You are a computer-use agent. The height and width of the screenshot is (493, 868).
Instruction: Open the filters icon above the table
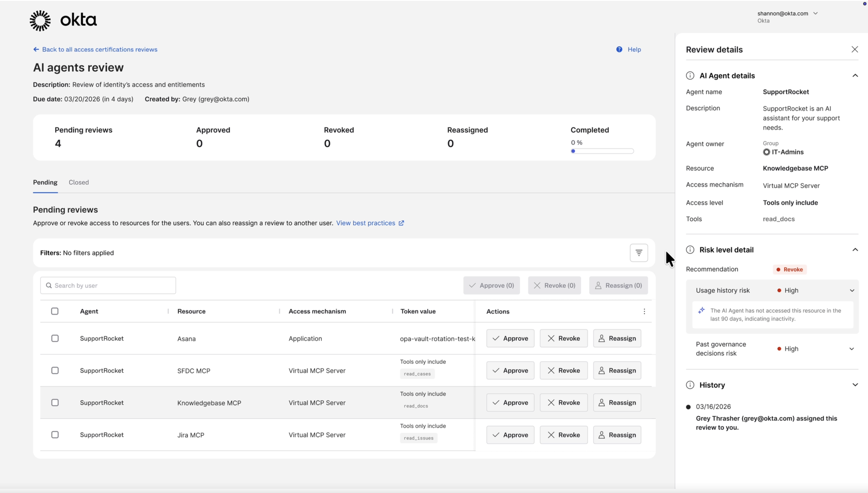(639, 253)
